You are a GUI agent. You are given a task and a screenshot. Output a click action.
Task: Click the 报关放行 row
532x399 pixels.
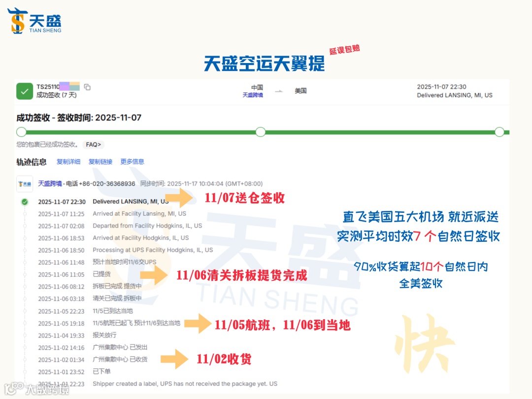tap(104, 335)
